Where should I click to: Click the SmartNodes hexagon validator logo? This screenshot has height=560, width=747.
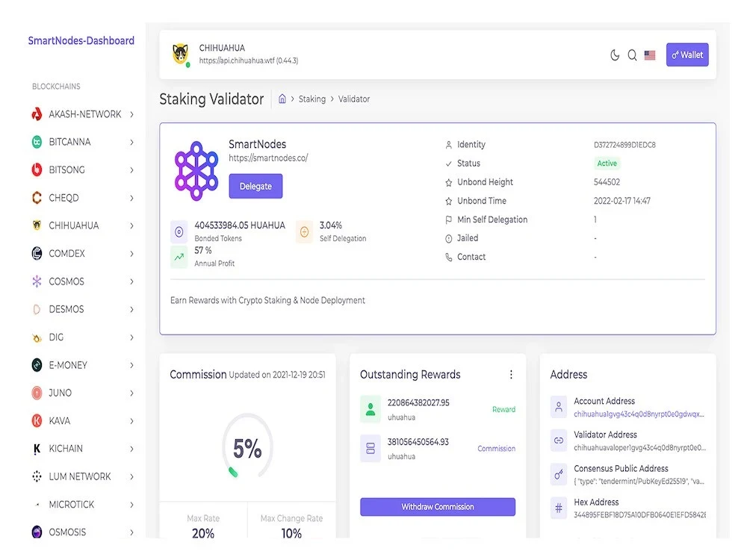pyautogui.click(x=196, y=170)
